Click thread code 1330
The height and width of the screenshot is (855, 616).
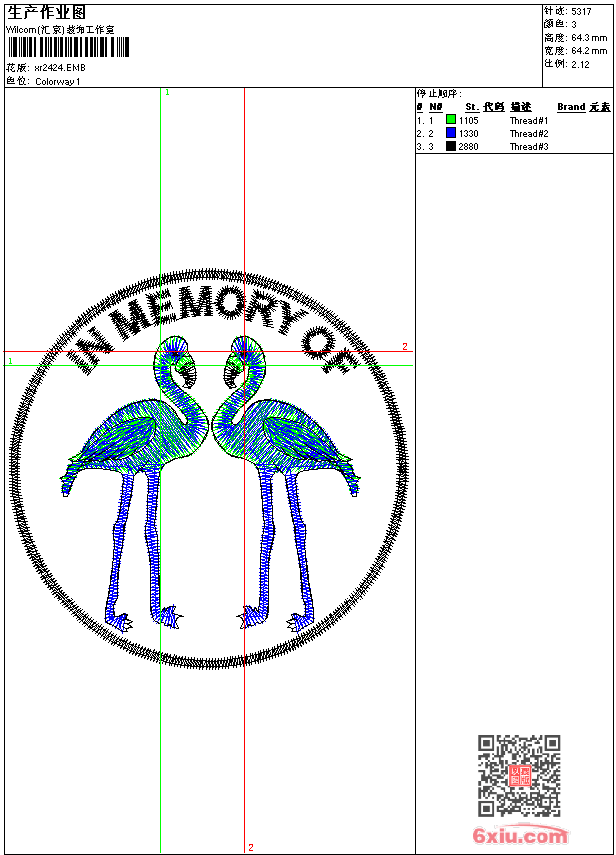tap(468, 134)
